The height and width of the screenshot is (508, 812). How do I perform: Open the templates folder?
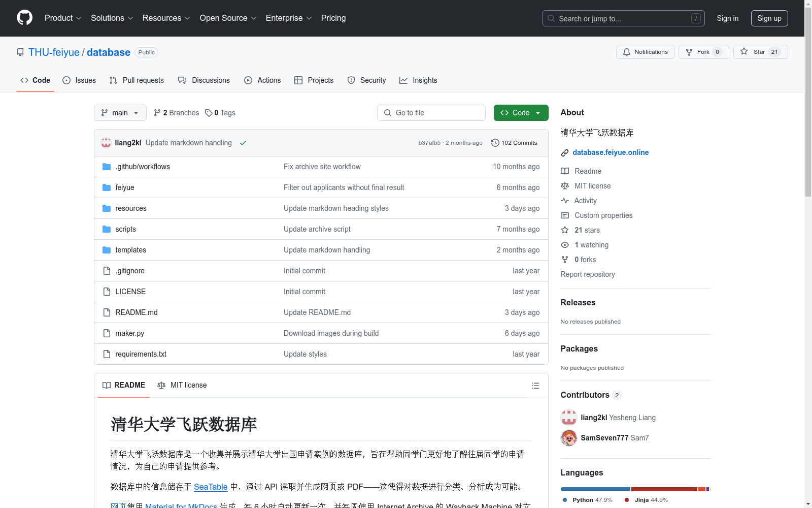click(130, 250)
